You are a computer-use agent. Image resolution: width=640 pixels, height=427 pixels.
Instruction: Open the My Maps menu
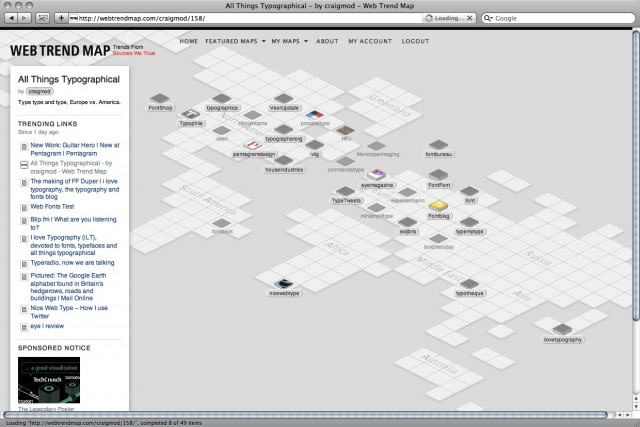click(x=285, y=41)
